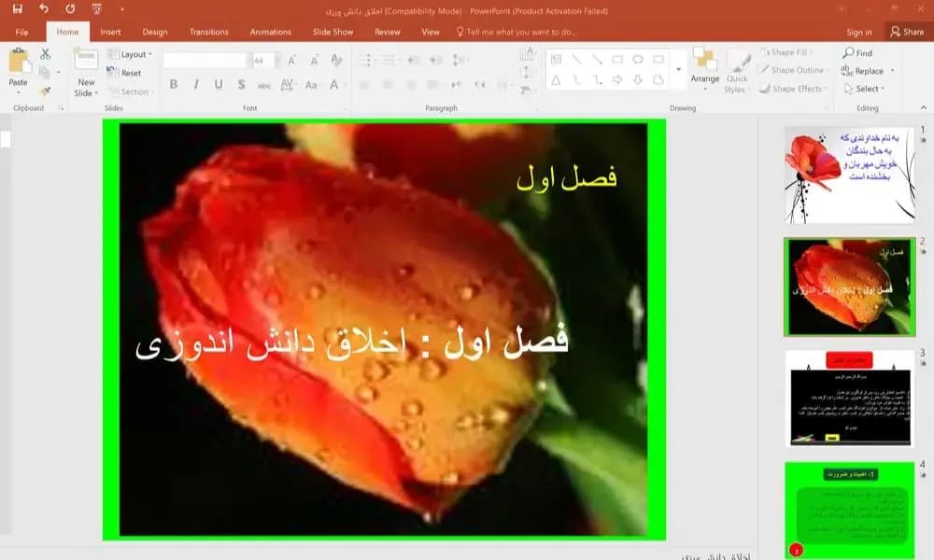Image resolution: width=934 pixels, height=560 pixels.
Task: Select the Right Arrow shape in gallery
Action: click(617, 79)
